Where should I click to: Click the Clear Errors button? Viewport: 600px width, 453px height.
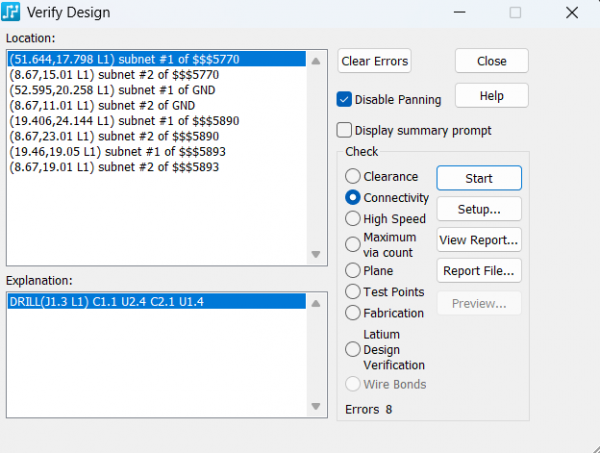click(x=375, y=61)
